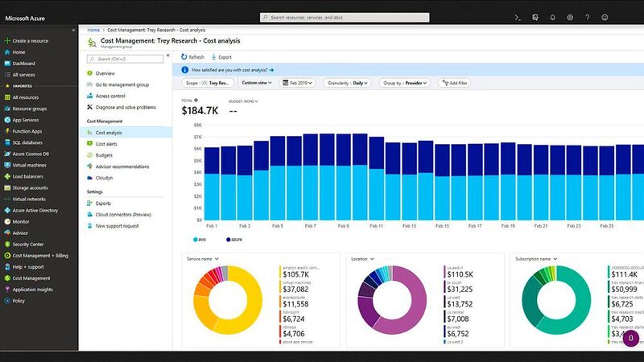This screenshot has width=644, height=362.
Task: Open Budgets in the Cost Management menu
Action: (x=104, y=154)
